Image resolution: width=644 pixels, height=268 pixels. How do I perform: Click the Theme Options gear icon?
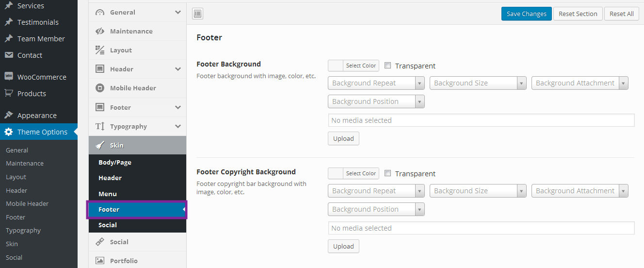[9, 132]
